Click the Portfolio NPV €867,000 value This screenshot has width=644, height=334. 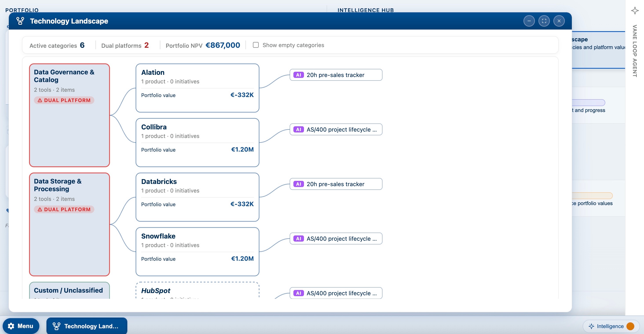coord(223,45)
